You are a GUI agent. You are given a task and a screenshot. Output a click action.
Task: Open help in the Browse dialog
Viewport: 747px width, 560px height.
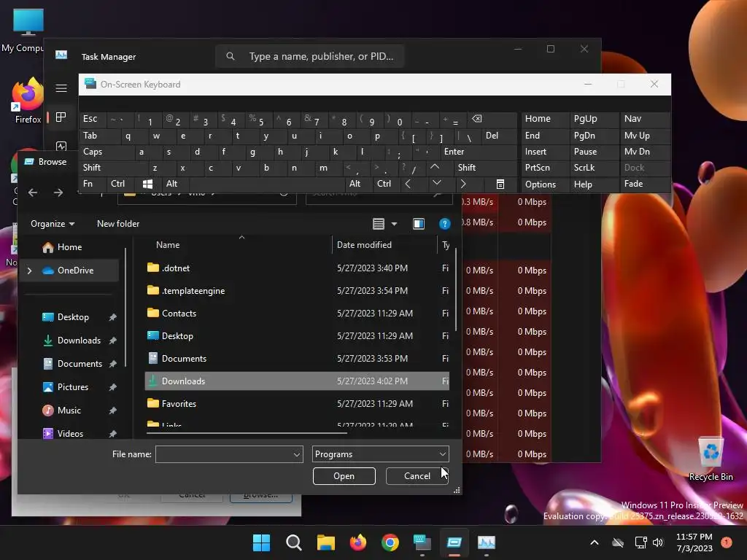[444, 224]
